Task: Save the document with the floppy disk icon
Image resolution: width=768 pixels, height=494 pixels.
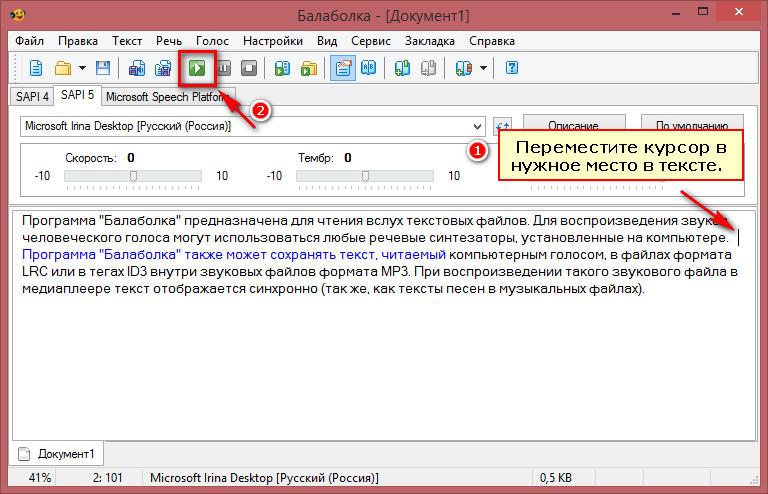Action: pyautogui.click(x=103, y=68)
